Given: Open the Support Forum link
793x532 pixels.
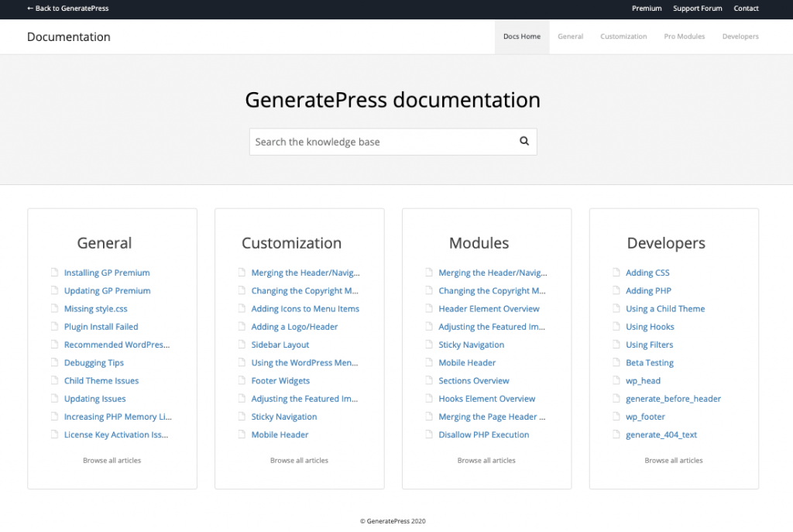Looking at the screenshot, I should [x=698, y=8].
